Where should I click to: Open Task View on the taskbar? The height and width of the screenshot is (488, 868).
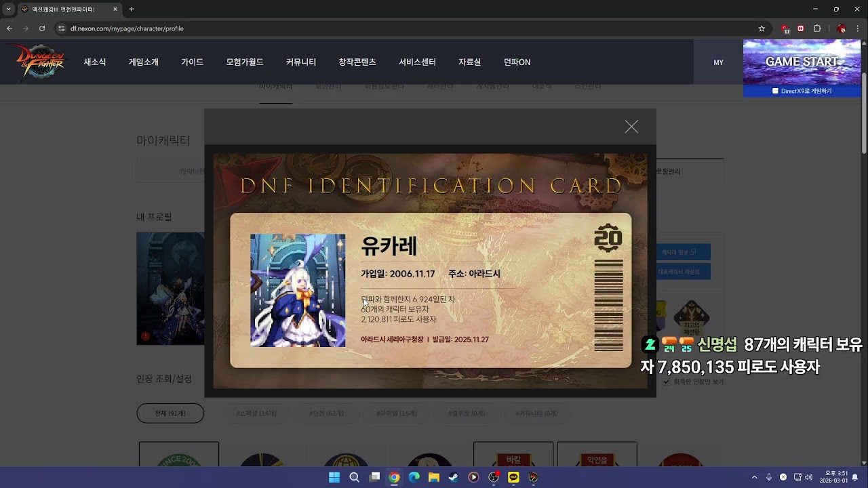[x=374, y=477]
